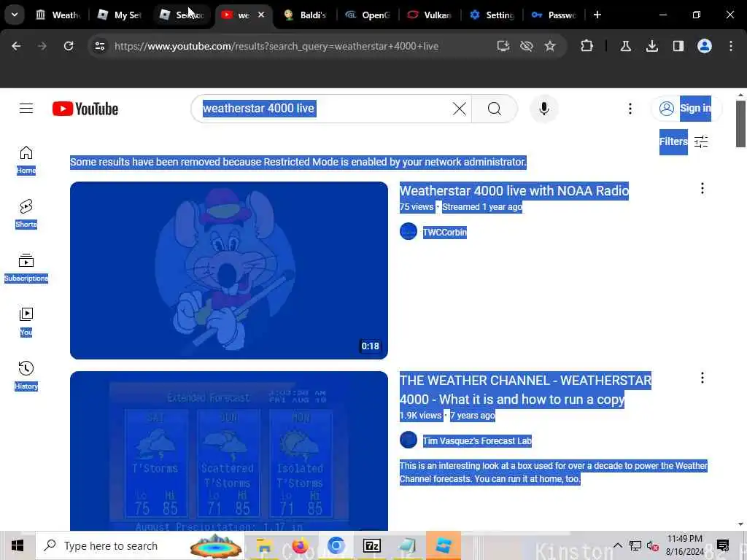Click the page vertical scrollbar thumb
The image size is (747, 560).
coord(740,124)
